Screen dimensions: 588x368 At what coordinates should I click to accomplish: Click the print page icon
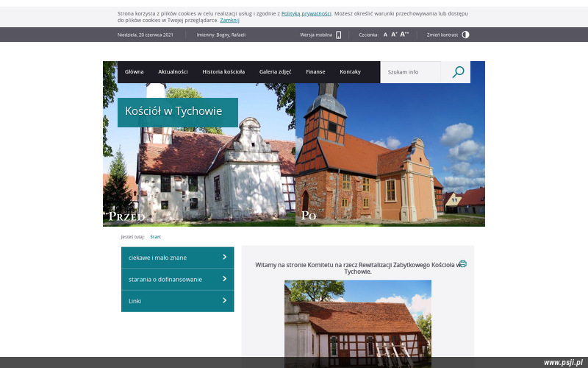coord(463,263)
